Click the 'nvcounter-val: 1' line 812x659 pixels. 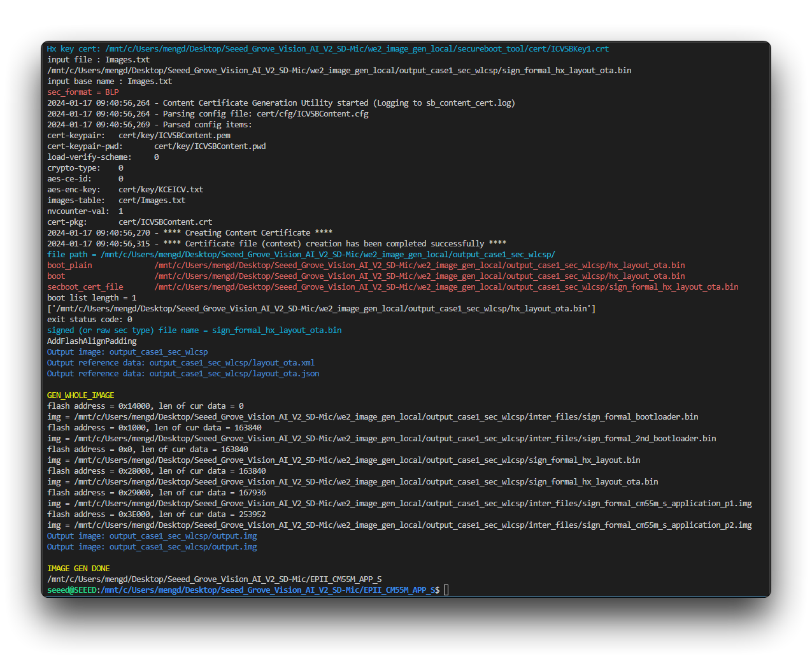tap(85, 211)
